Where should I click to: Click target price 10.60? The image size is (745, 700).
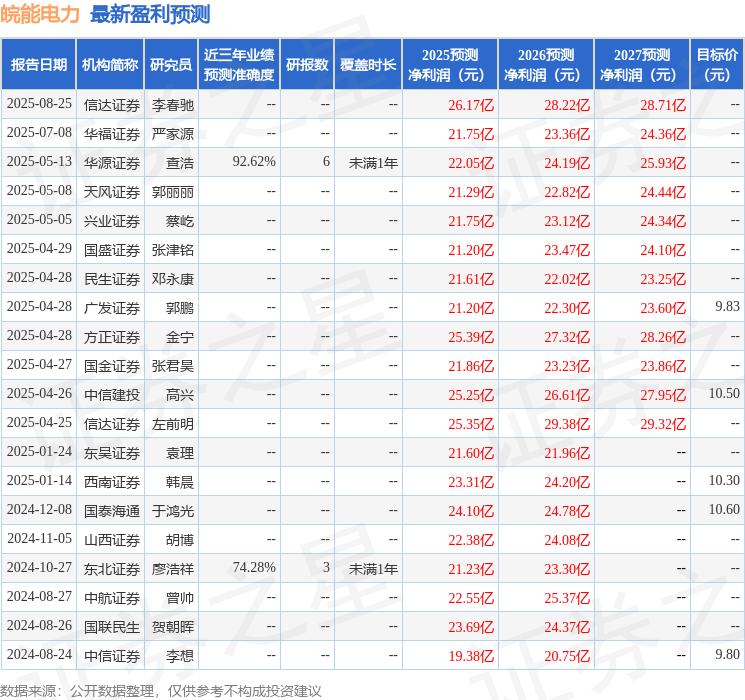724,509
